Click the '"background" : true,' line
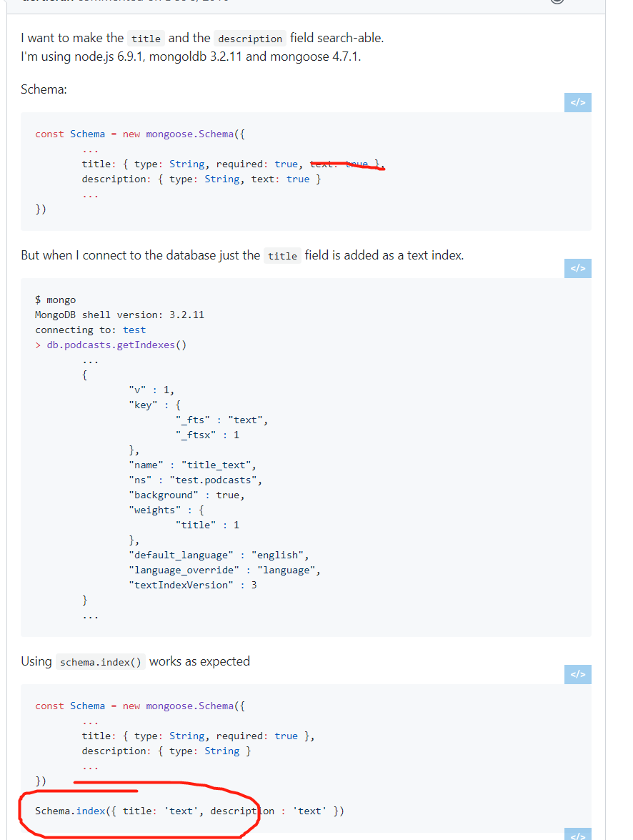633x840 pixels. coord(186,495)
